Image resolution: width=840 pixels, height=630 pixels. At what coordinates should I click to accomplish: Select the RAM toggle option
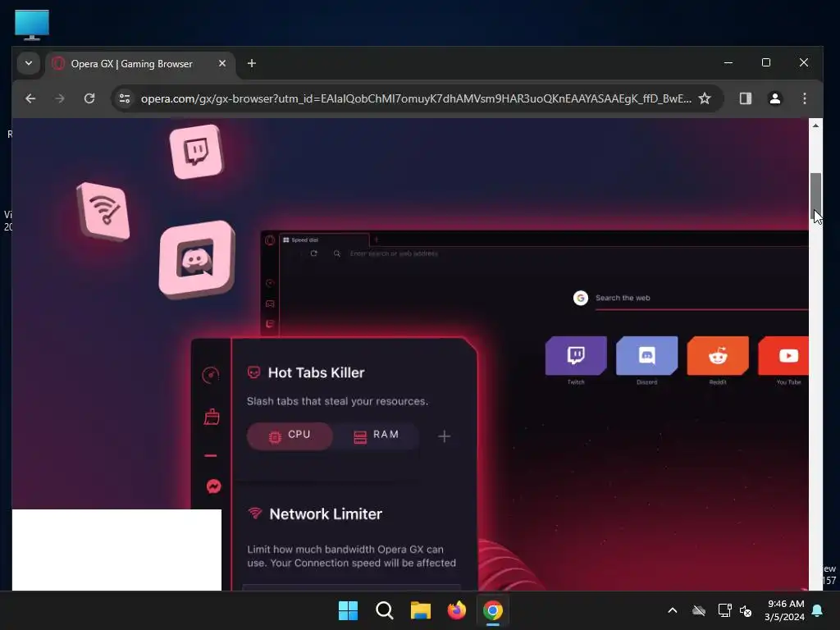[376, 436]
